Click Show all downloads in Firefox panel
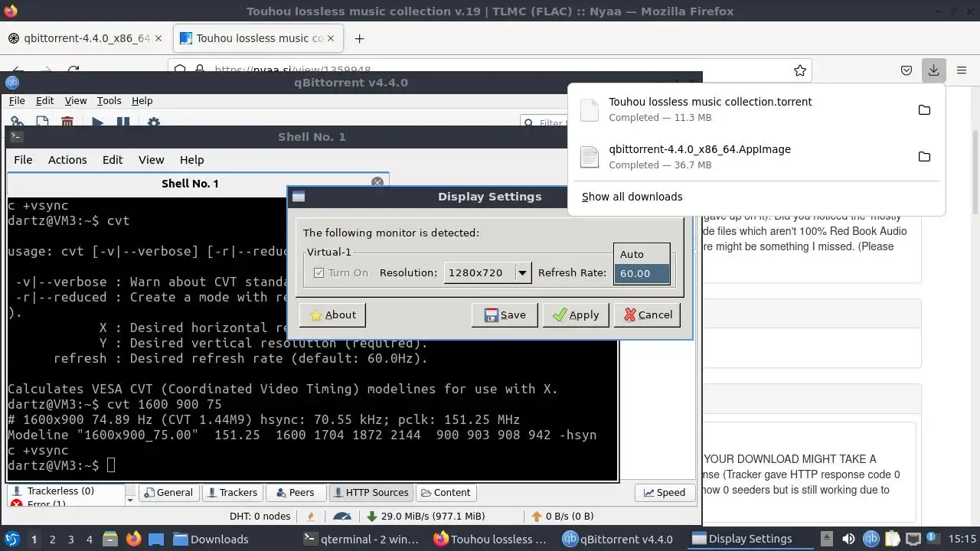The width and height of the screenshot is (980, 551). [632, 197]
